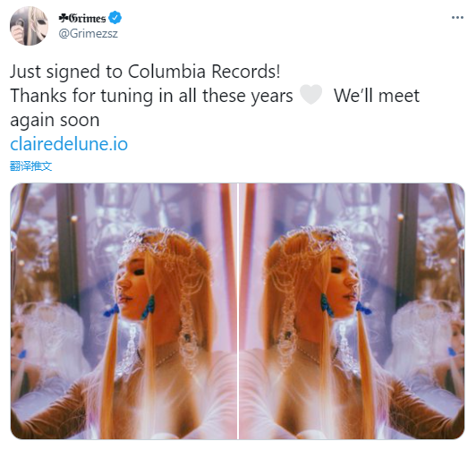Viewport: 476px width, 450px height.
Task: Click the 'We'll meet' text after heart
Action: click(377, 96)
